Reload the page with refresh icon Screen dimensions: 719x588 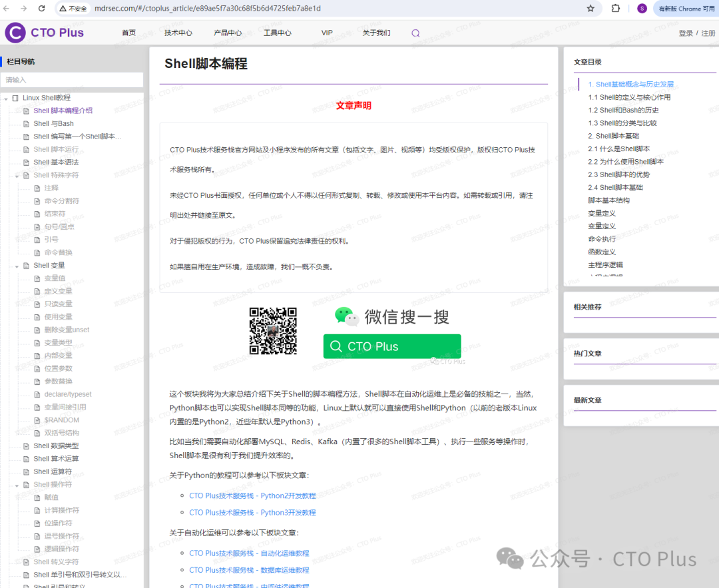tap(41, 8)
